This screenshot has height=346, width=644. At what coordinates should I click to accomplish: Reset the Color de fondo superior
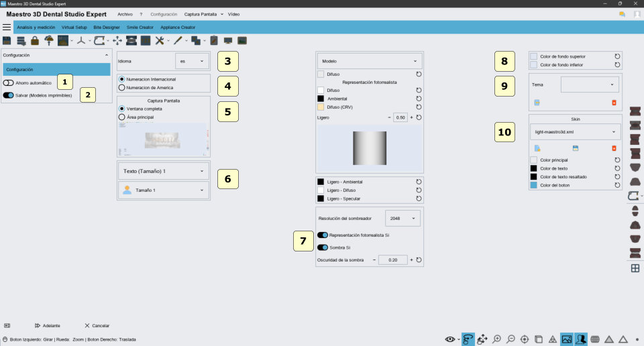pyautogui.click(x=617, y=56)
